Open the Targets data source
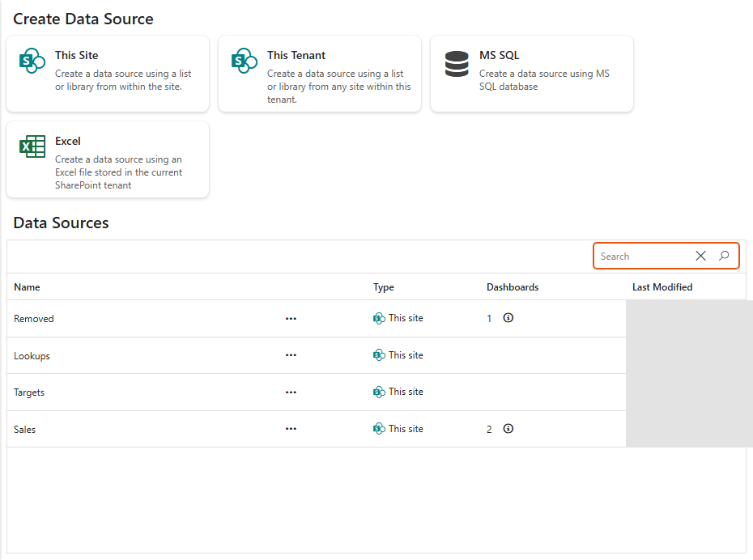Screen dimensions: 753x560 29,392
